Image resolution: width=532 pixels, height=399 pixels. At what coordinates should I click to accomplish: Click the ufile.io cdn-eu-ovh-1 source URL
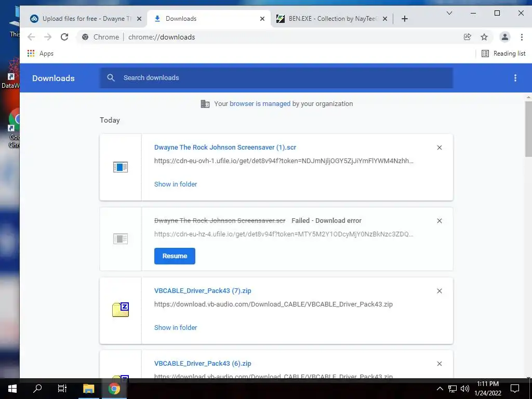284,161
